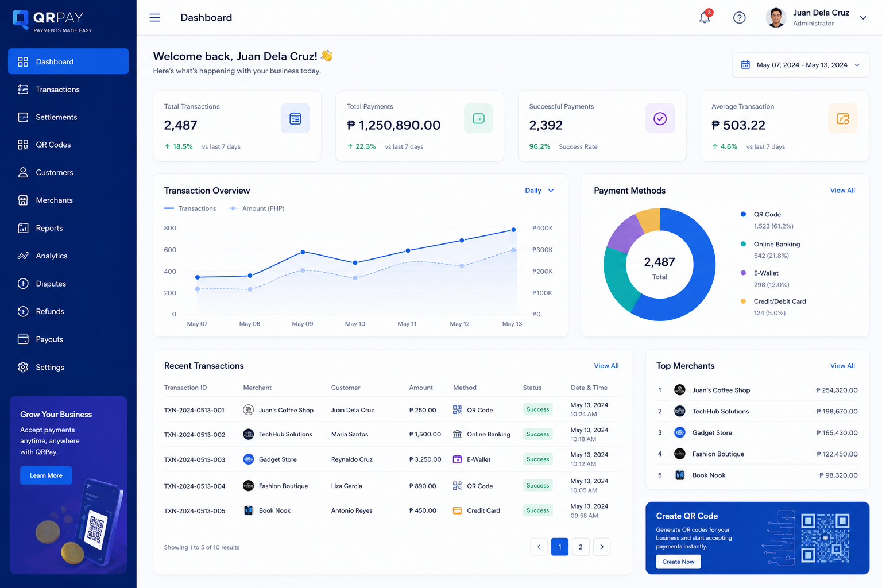Click the waving hand emoji
The width and height of the screenshot is (882, 588).
pyautogui.click(x=327, y=56)
